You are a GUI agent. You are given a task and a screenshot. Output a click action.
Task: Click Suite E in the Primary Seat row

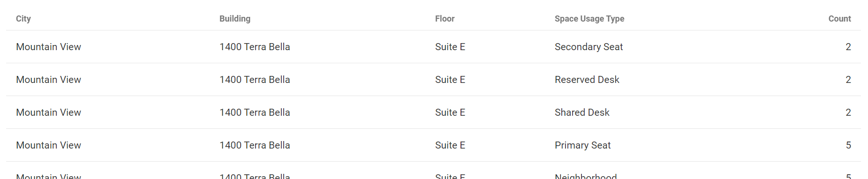[x=450, y=145]
